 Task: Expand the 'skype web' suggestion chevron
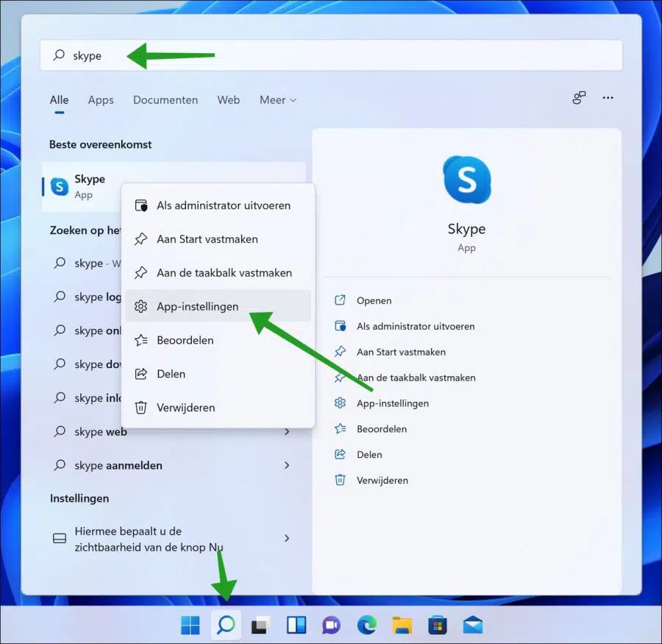point(287,432)
